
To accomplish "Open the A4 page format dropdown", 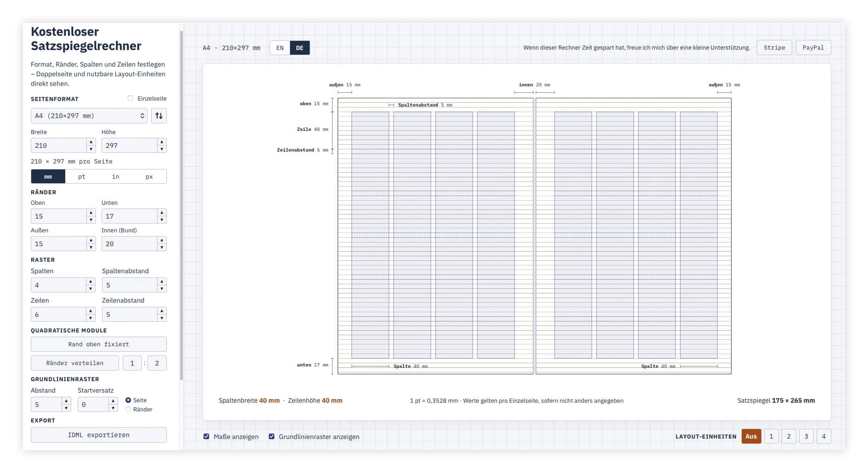I will tap(89, 116).
